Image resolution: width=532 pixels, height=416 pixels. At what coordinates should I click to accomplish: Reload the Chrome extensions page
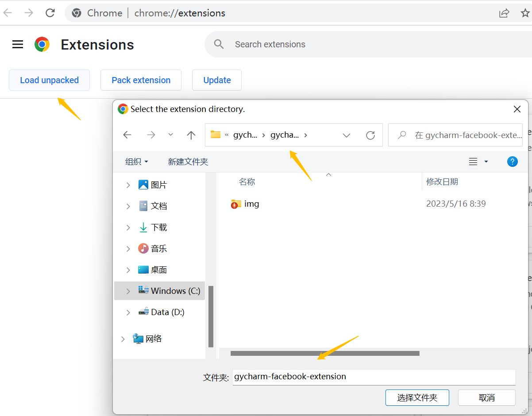pyautogui.click(x=50, y=13)
